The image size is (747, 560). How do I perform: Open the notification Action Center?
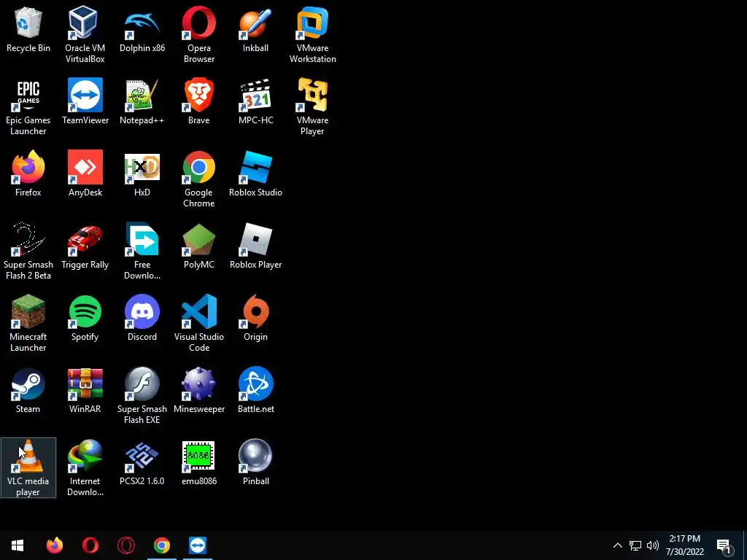(724, 545)
